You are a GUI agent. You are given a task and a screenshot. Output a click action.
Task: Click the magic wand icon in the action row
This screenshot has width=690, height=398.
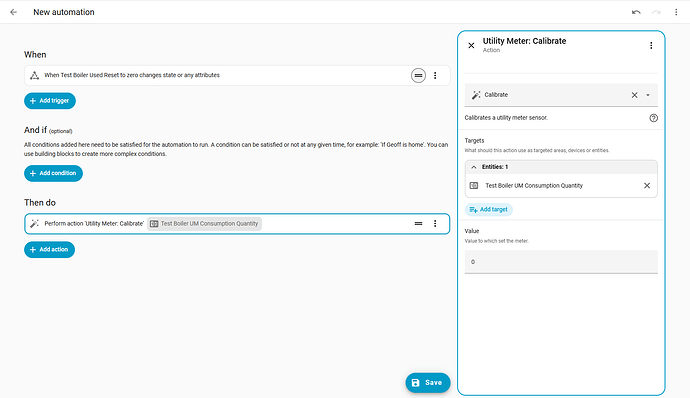pos(34,224)
